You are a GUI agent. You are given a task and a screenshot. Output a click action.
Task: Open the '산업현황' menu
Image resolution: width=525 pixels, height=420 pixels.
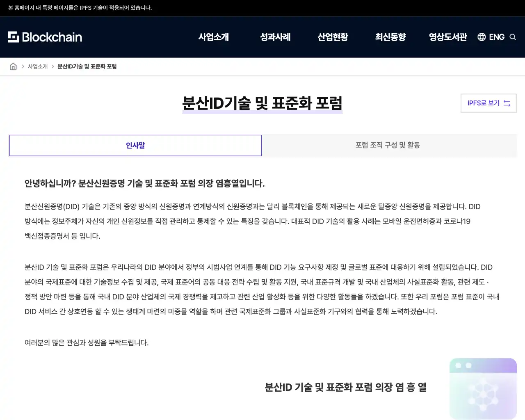333,37
